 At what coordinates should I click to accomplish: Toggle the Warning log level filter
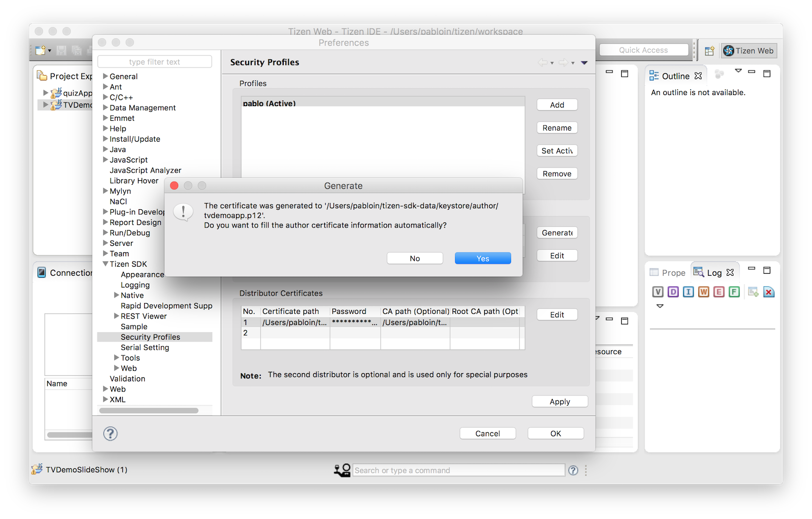click(703, 291)
